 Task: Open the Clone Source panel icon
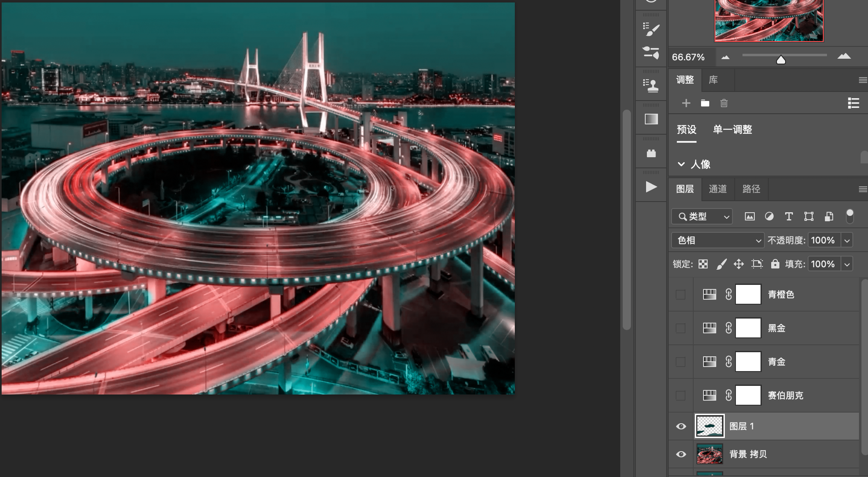(651, 85)
